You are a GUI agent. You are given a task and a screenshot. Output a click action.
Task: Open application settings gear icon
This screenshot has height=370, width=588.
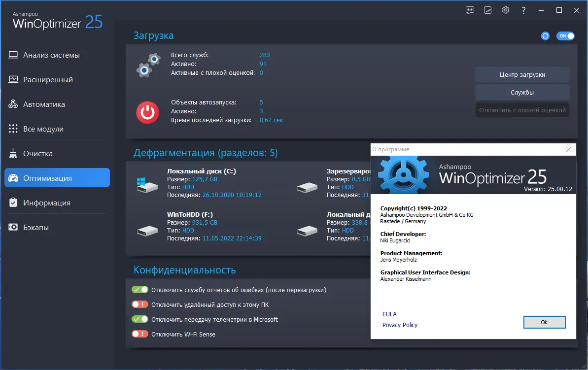(x=505, y=10)
